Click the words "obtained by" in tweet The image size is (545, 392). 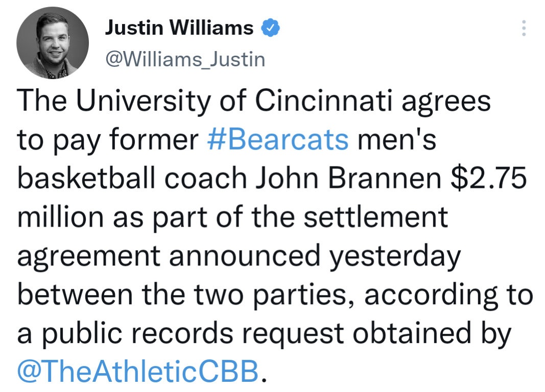tap(432, 334)
